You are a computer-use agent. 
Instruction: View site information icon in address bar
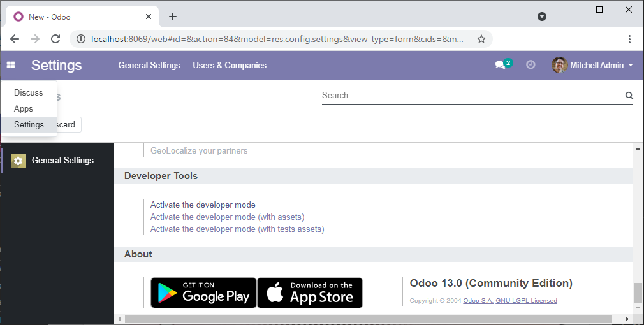pyautogui.click(x=82, y=39)
